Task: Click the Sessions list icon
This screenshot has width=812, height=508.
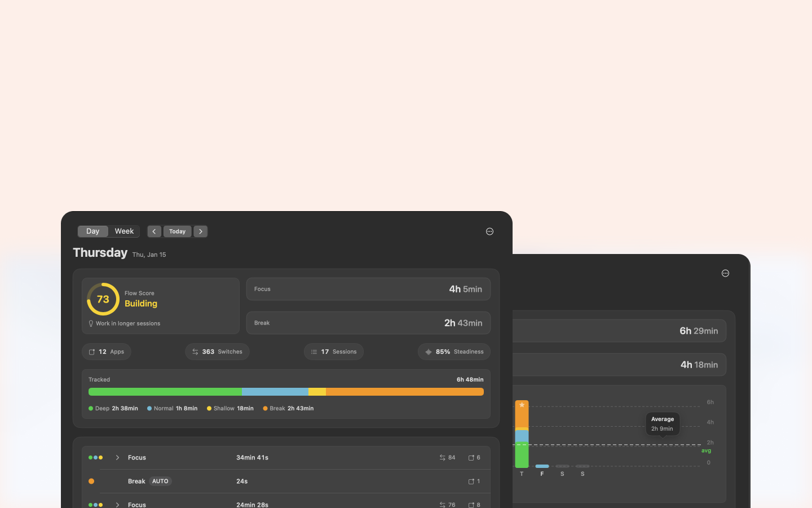Action: pyautogui.click(x=315, y=352)
